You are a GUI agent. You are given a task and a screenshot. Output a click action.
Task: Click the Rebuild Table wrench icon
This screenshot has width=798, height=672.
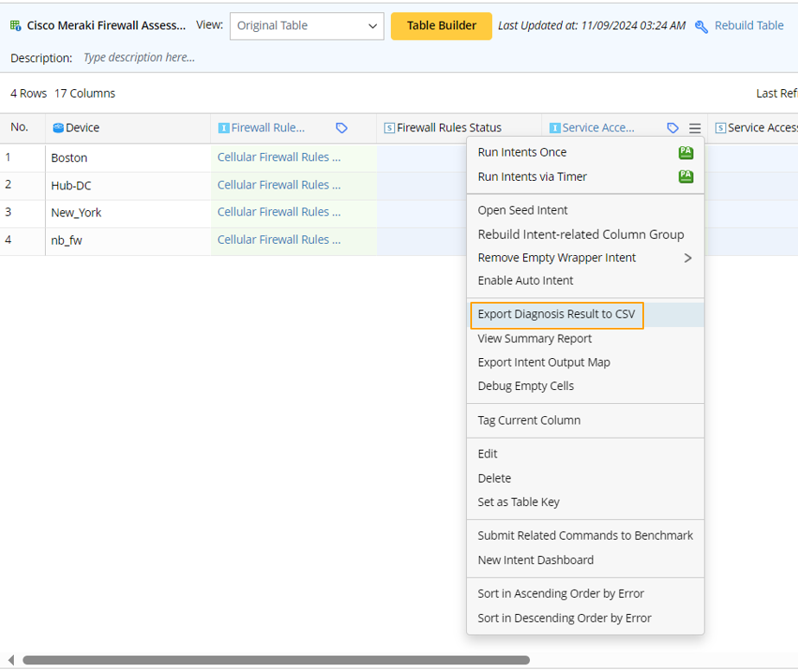(x=701, y=26)
